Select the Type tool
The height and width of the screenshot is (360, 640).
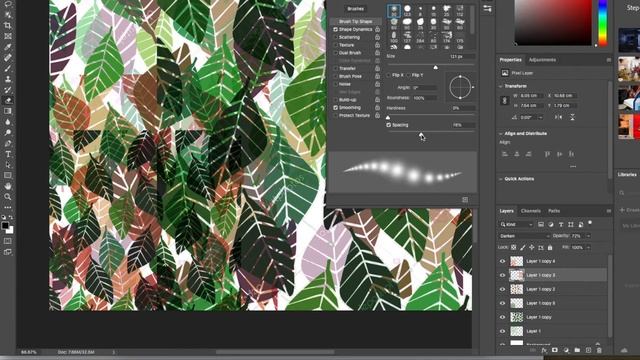tap(8, 154)
